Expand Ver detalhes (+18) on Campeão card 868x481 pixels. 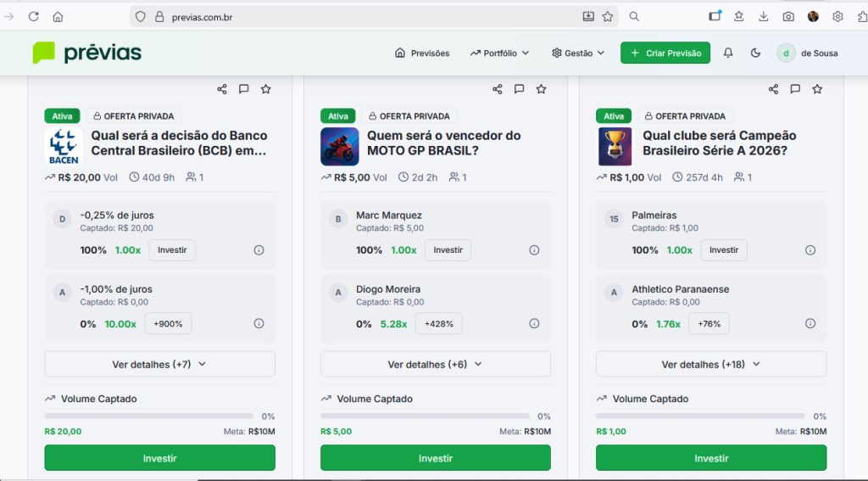(x=711, y=364)
